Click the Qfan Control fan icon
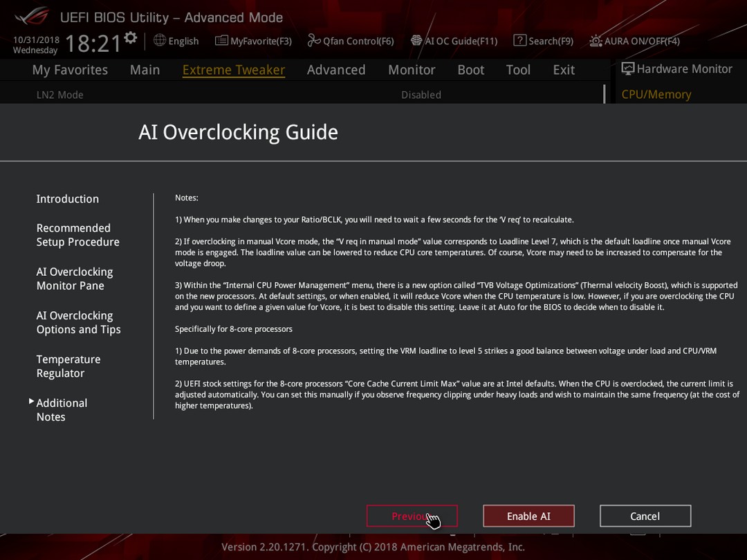This screenshot has width=747, height=560. (313, 41)
